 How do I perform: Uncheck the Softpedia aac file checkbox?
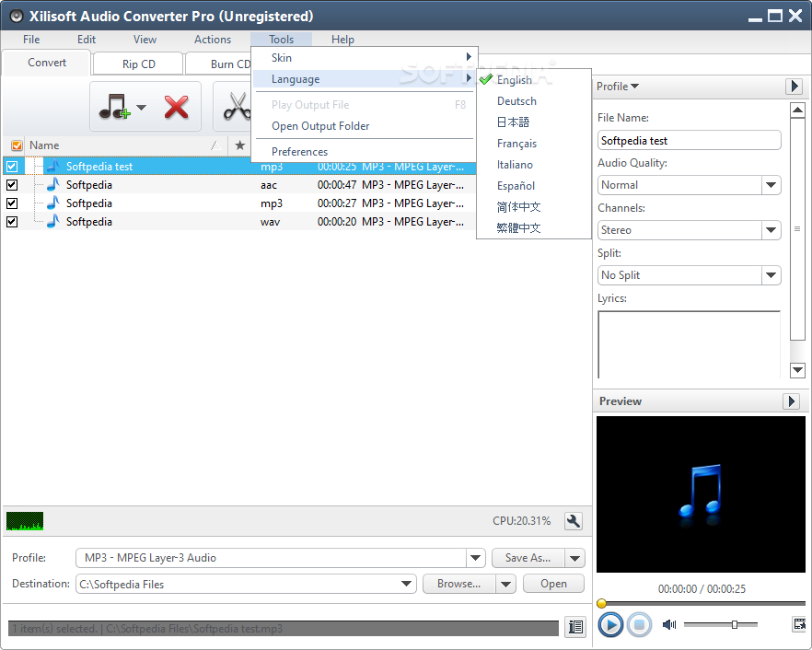click(12, 185)
